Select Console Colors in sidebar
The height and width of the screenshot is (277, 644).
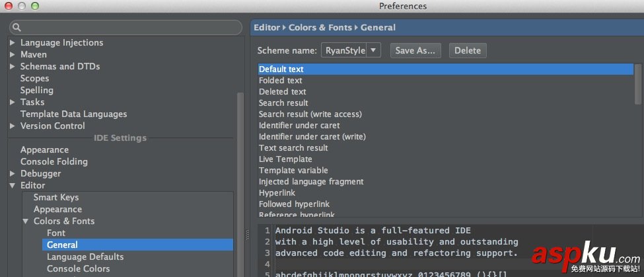pyautogui.click(x=78, y=268)
